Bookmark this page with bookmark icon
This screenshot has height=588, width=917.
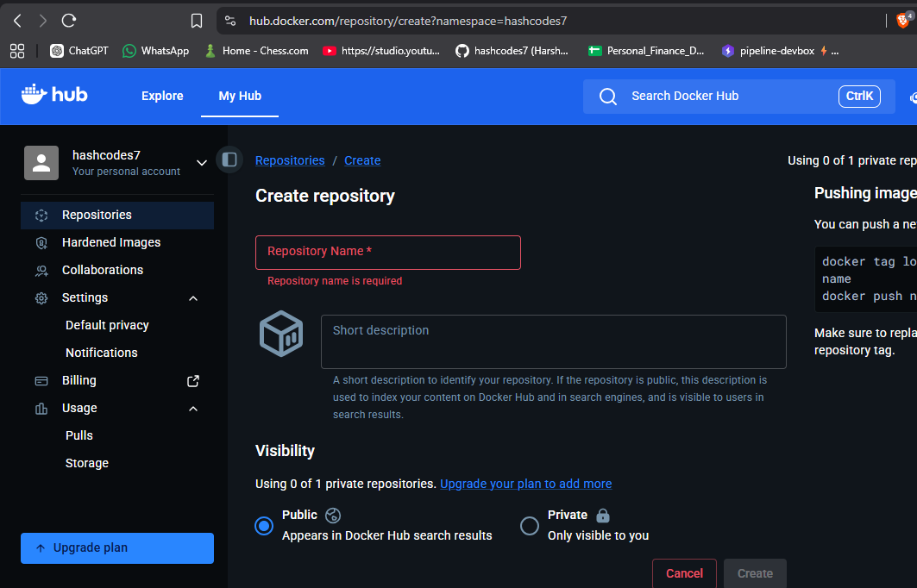click(197, 21)
